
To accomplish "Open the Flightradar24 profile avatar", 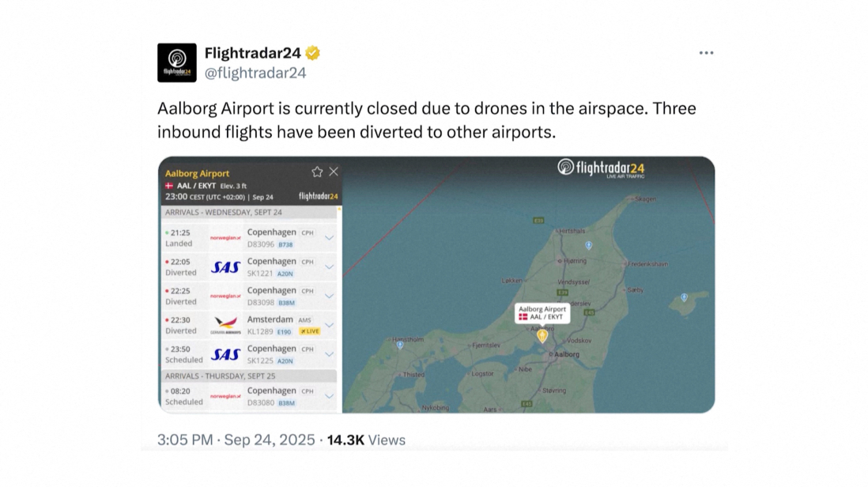I will [x=176, y=62].
